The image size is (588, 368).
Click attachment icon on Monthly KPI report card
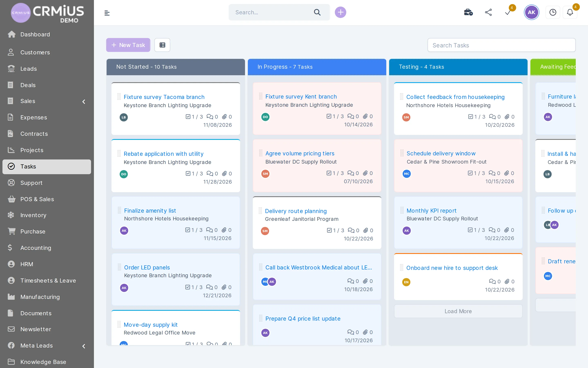pos(507,230)
